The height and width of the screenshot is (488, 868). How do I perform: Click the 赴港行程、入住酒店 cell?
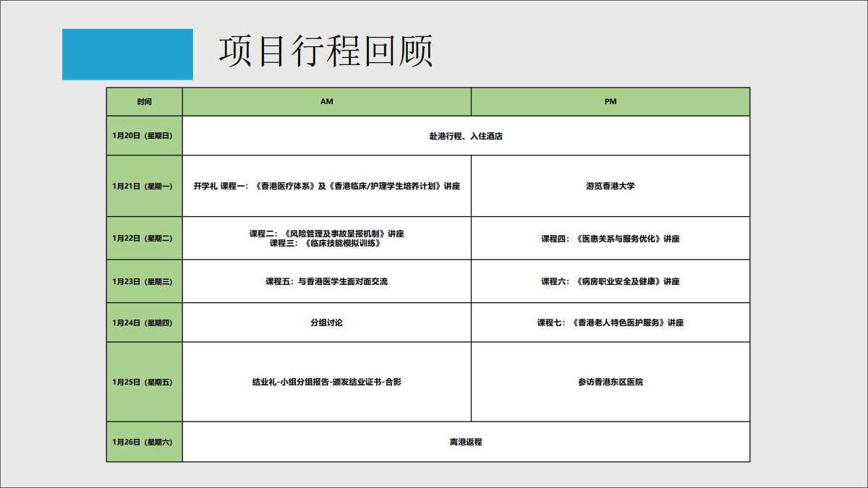[x=466, y=136]
